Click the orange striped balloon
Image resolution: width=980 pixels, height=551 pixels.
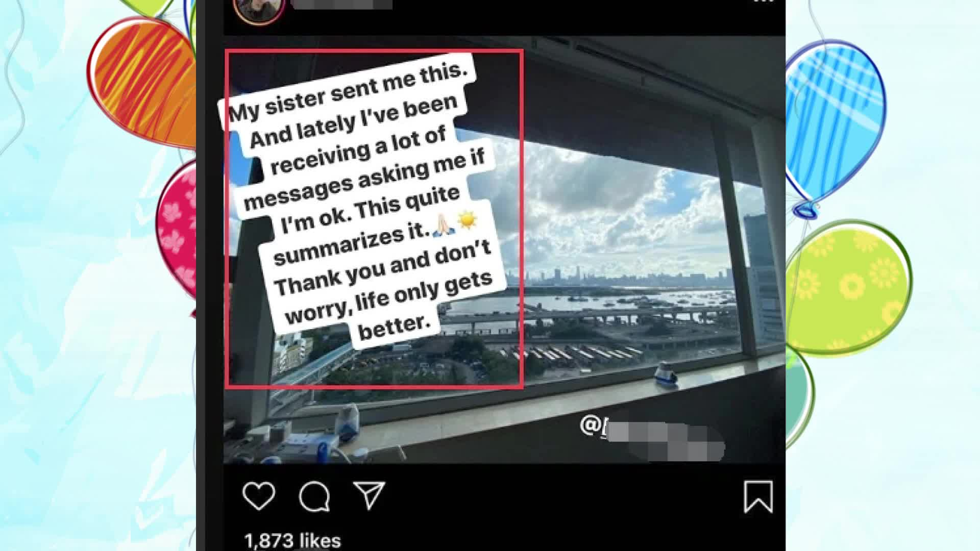(x=144, y=82)
